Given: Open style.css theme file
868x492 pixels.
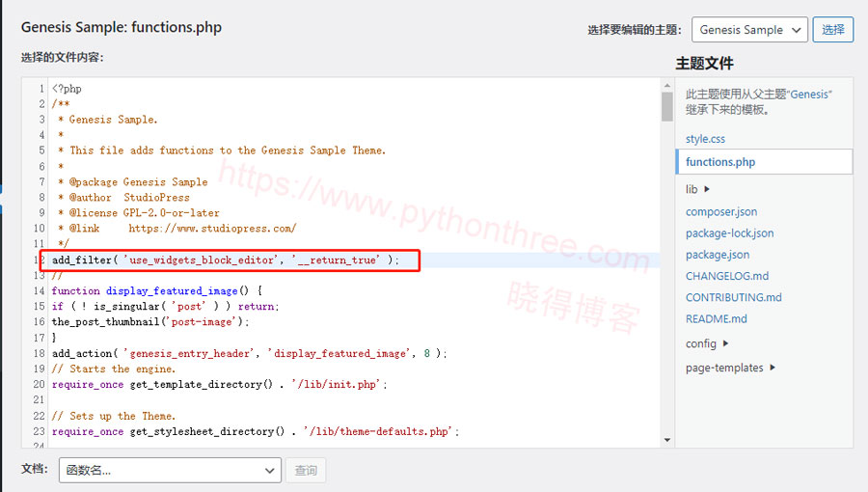Looking at the screenshot, I should (x=705, y=139).
